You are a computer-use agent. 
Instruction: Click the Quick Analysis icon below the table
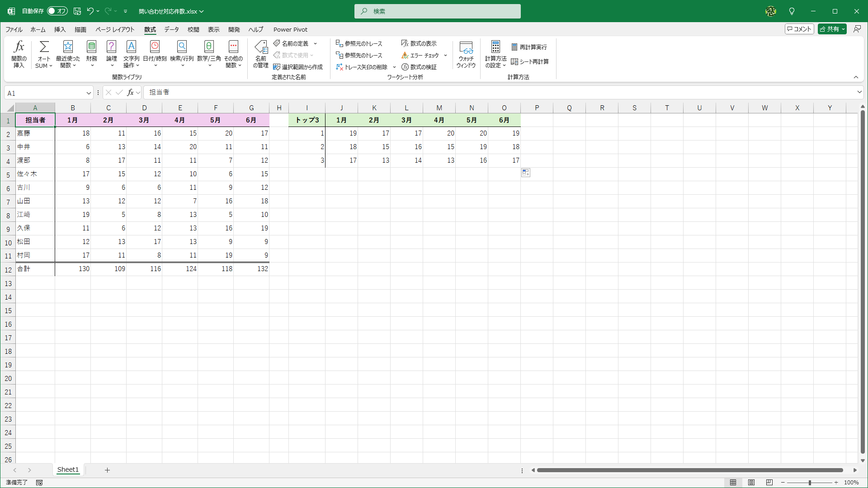[525, 173]
